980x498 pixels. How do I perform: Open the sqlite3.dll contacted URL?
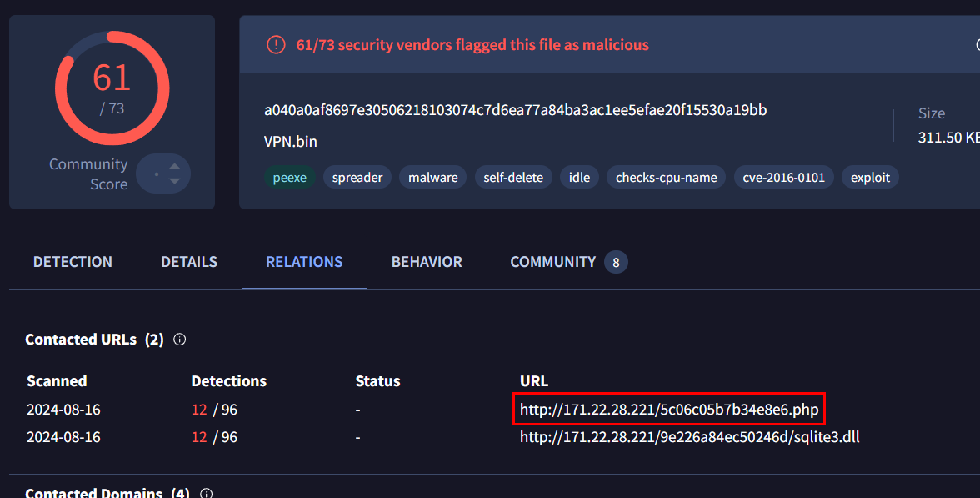coord(689,436)
